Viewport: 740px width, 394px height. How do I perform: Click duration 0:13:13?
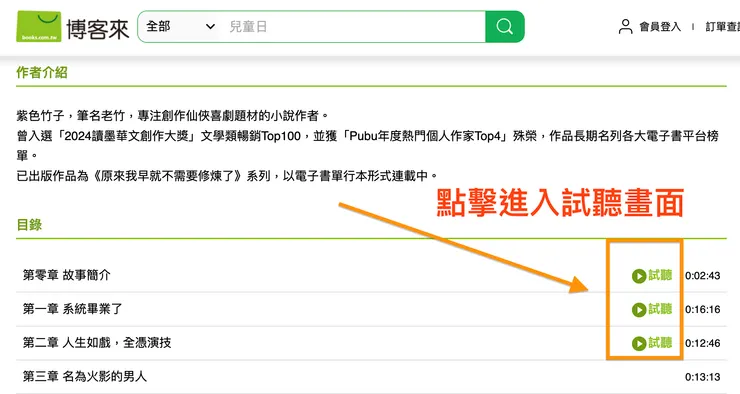[x=702, y=377]
